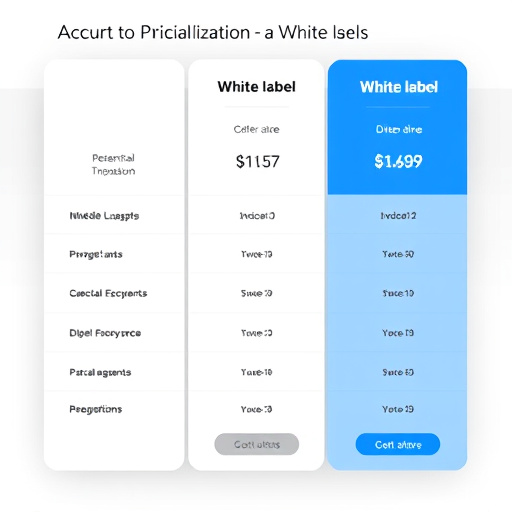512x512 pixels.
Task: Click the 'Cefer aice' subtitle under the white plan
Action: coord(256,129)
